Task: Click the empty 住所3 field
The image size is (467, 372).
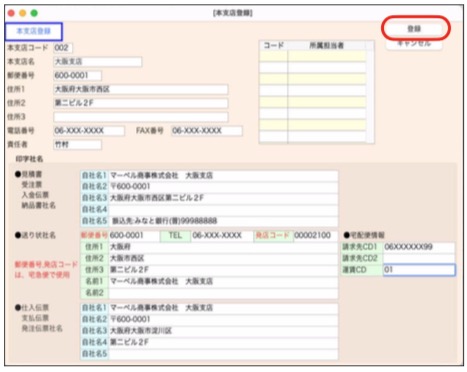Action: pos(141,117)
